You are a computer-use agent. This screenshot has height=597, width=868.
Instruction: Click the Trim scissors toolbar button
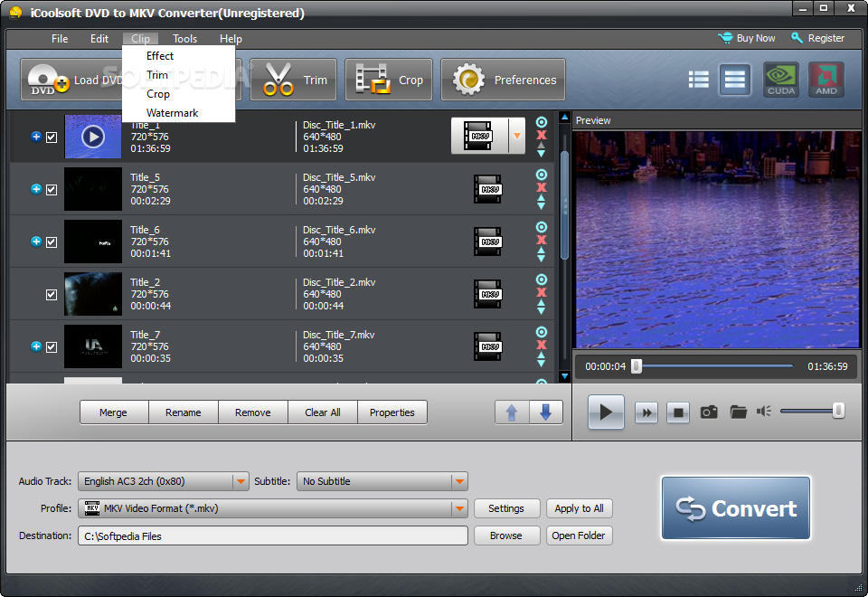(x=293, y=80)
